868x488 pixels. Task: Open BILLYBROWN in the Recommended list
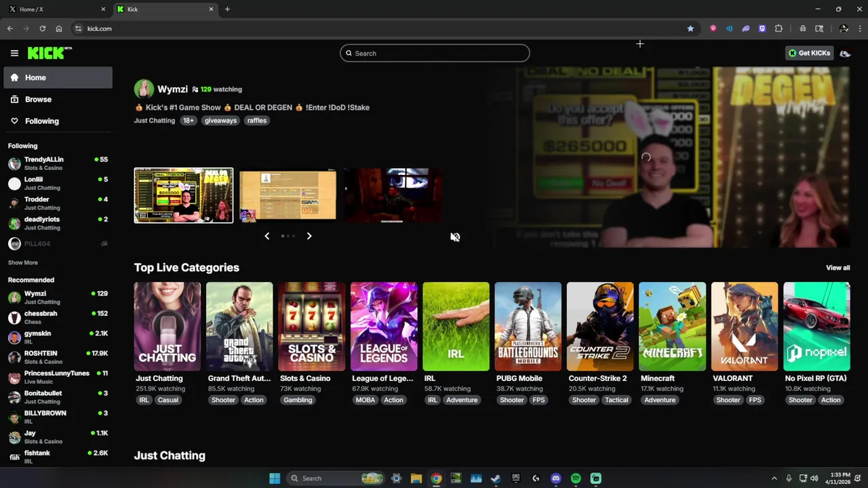(58, 417)
